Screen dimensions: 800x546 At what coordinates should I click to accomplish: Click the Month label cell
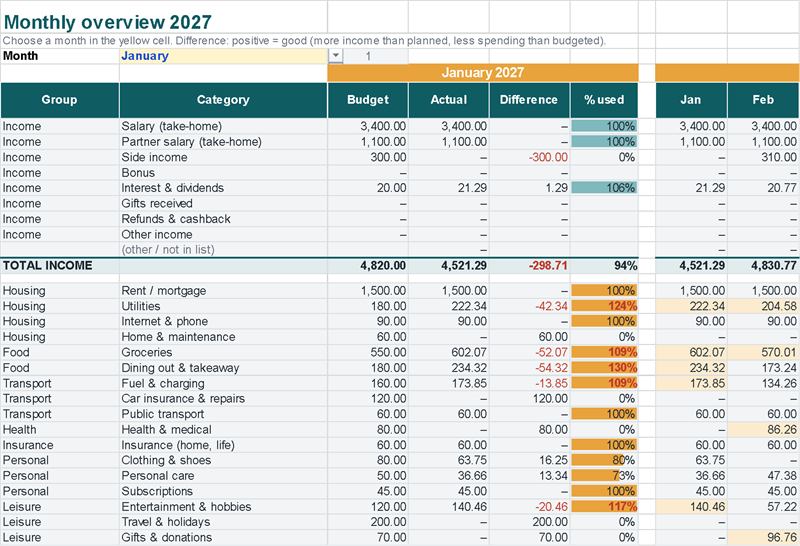60,56
